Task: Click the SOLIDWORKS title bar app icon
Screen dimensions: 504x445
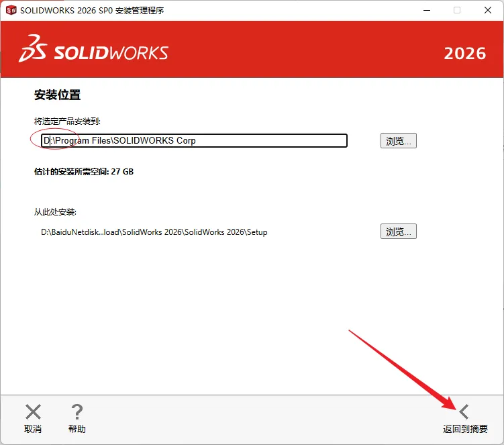Action: pos(11,10)
